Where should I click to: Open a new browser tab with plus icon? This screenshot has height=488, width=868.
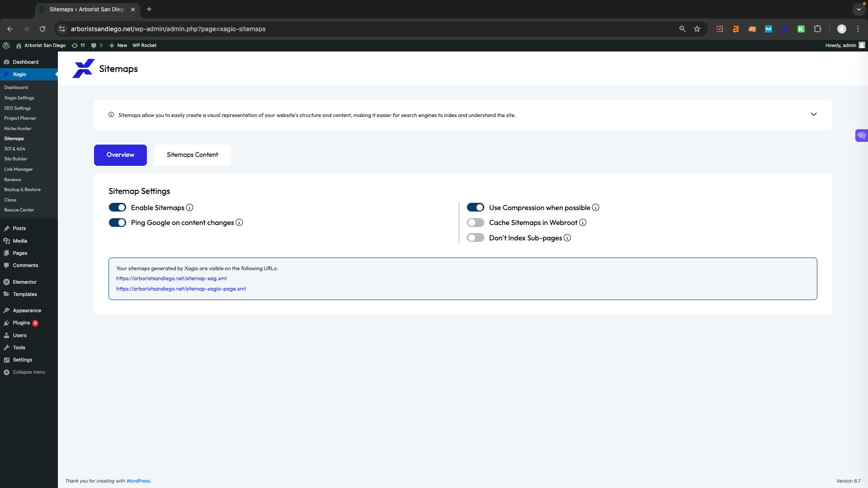[x=149, y=9]
